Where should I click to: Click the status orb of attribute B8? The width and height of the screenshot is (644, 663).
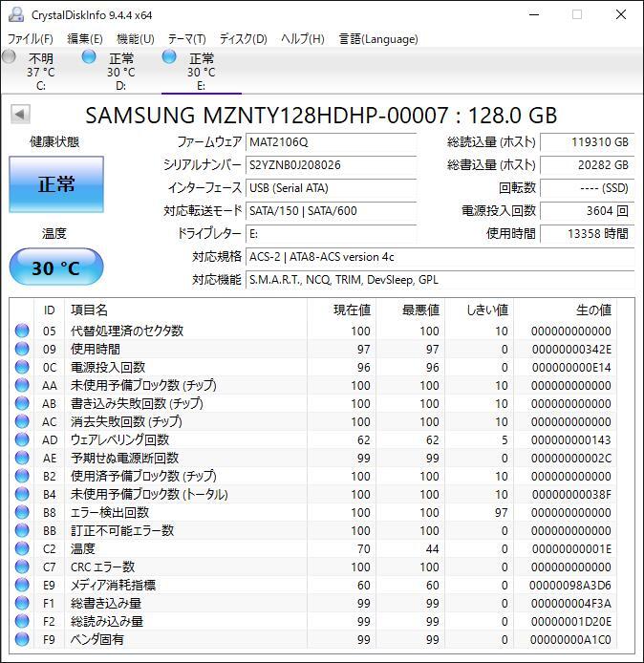click(x=22, y=512)
